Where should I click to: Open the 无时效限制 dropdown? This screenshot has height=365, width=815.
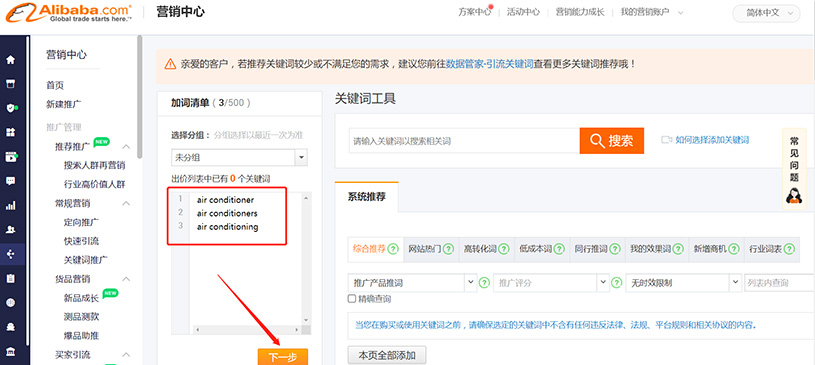click(x=683, y=283)
